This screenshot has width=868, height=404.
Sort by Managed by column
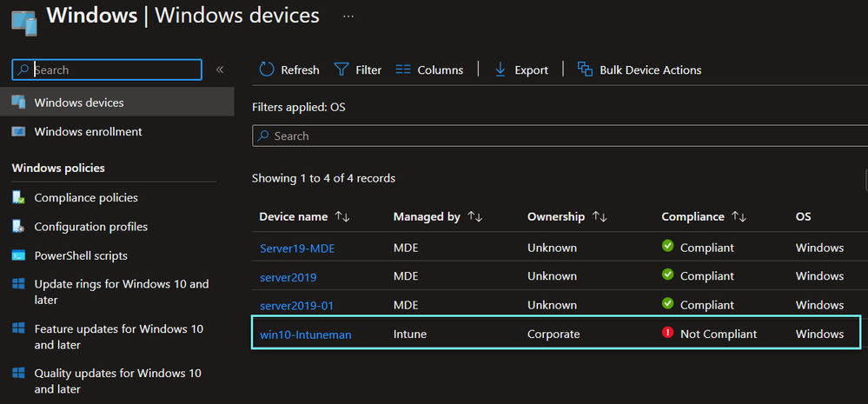(474, 216)
